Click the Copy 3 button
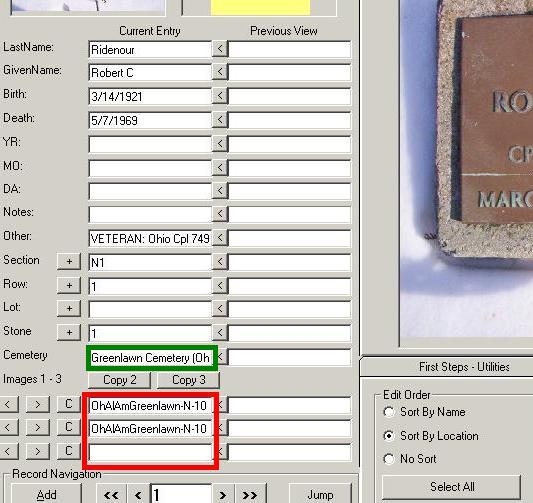The image size is (533, 503). point(189,380)
